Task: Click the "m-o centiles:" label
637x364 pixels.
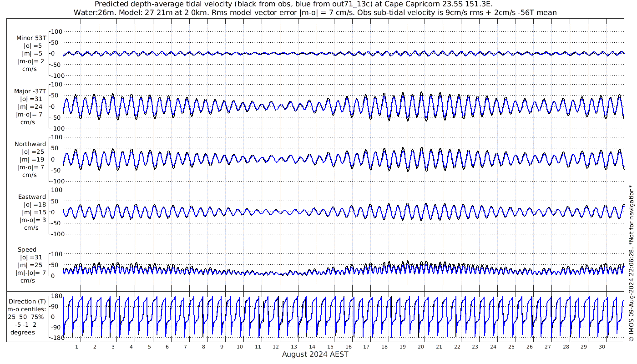Action: 25,309
